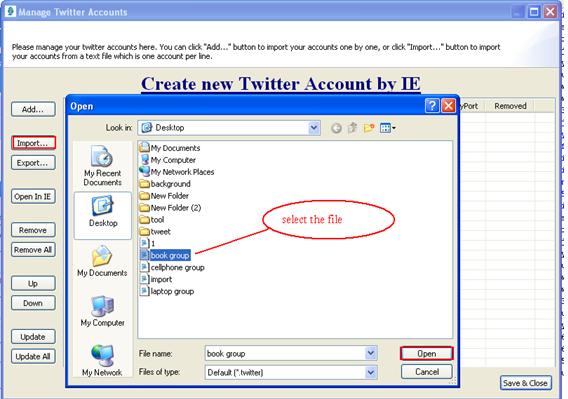Viewport: 568px width, 399px height.
Task: Click the Remove button
Action: [x=33, y=230]
